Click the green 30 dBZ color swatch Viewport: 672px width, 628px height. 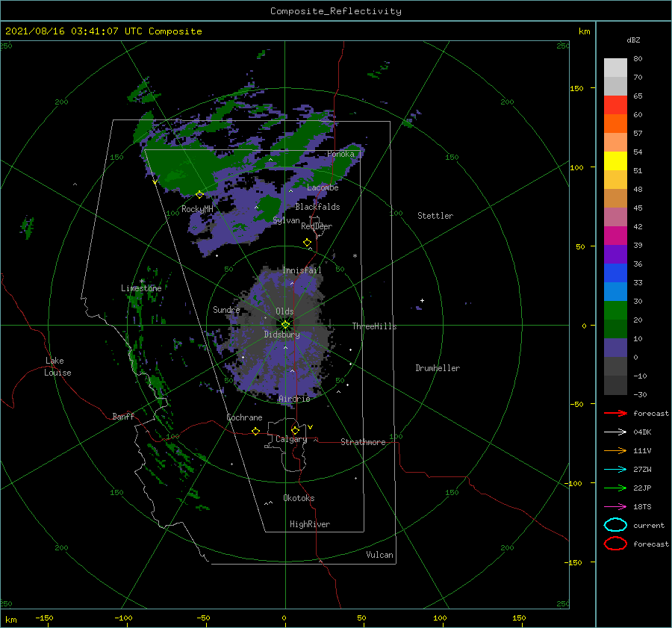pos(615,310)
